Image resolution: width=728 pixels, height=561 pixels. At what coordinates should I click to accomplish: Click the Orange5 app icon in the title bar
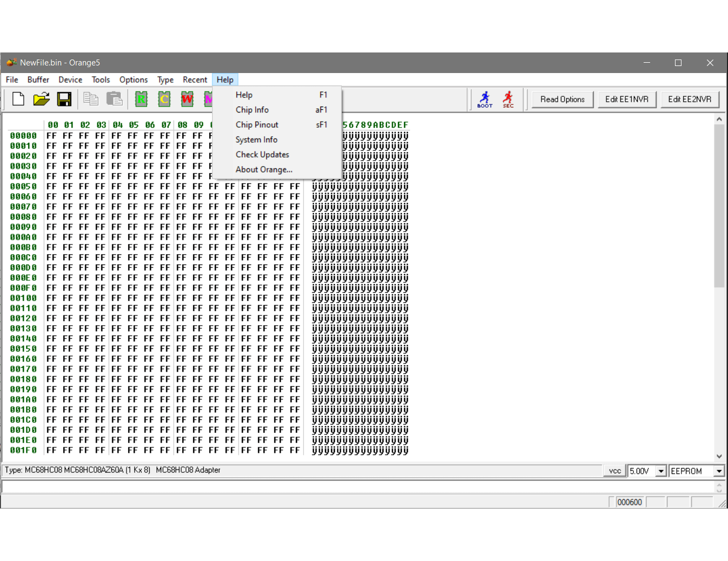tap(11, 63)
